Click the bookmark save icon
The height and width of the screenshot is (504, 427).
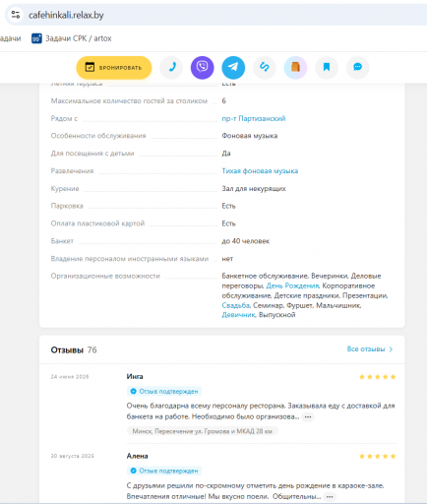pos(327,68)
